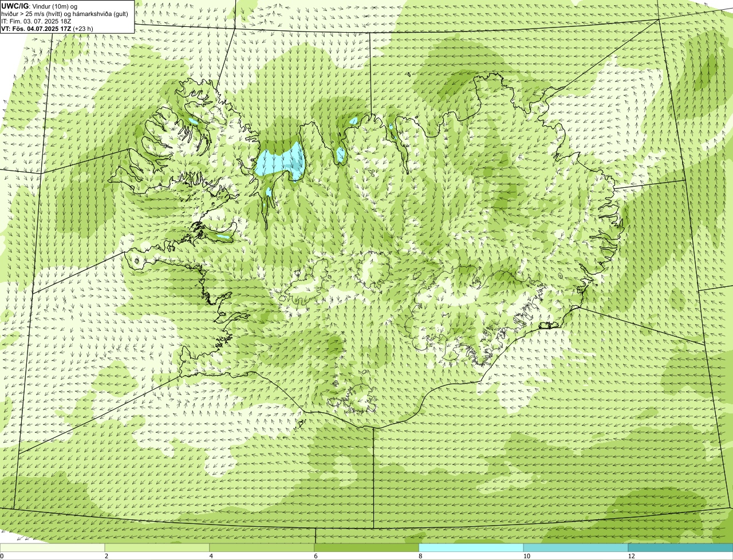Click the 8–10 m/s light cyan color bar segment
The image size is (733, 560).
click(x=471, y=547)
